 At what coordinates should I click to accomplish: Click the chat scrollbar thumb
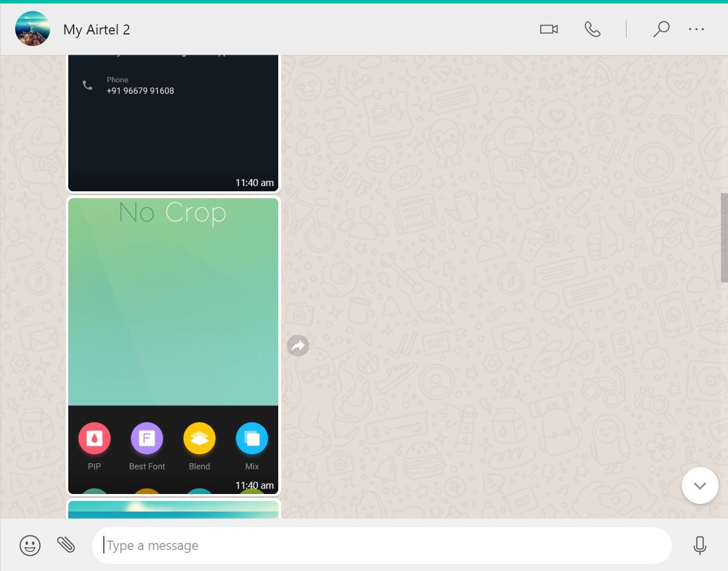coord(724,237)
